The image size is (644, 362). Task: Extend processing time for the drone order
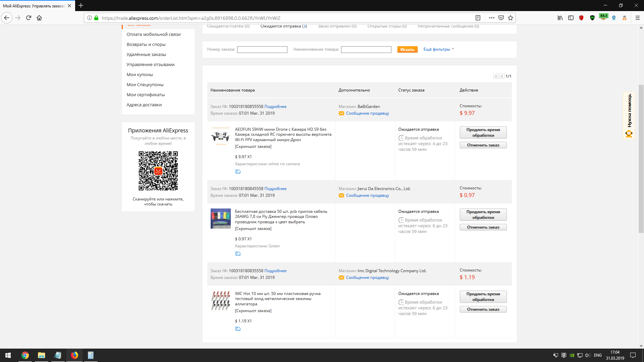(x=483, y=132)
